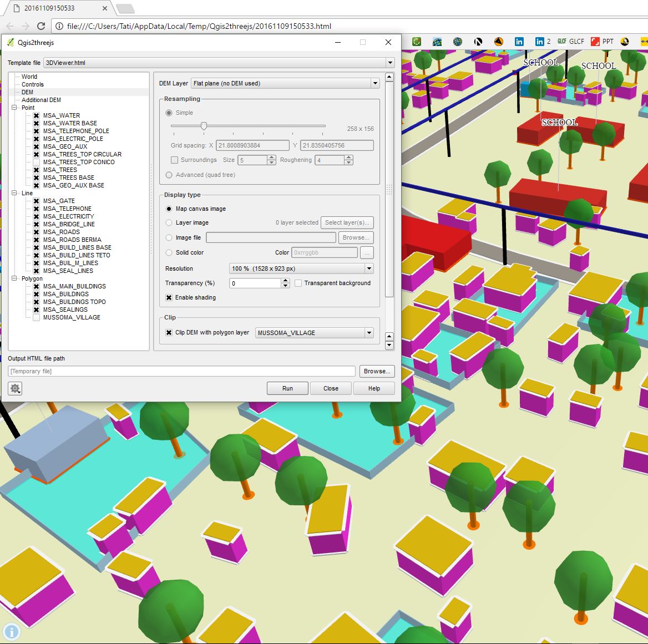Viewport: 648px width, 644px height.
Task: Uncheck the MSA_SEALINGS polygon layer
Action: click(37, 310)
